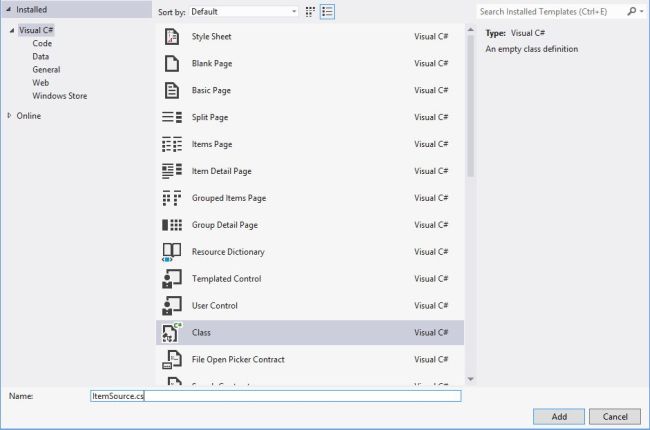
Task: Click the Style Sheet template icon
Action: point(172,36)
